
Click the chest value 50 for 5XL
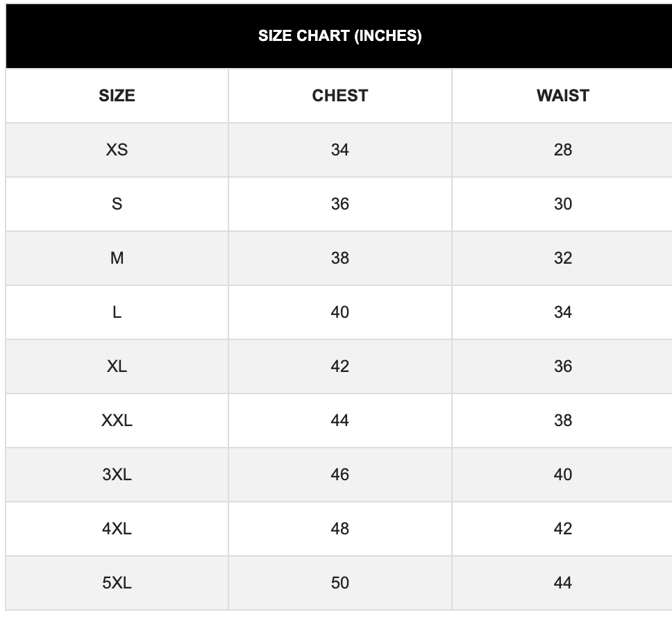point(339,583)
